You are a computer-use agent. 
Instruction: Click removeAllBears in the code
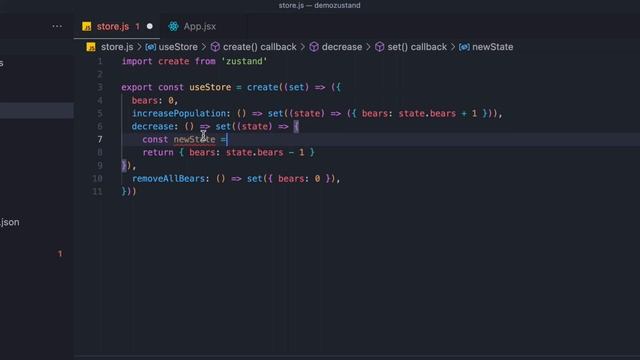point(168,178)
